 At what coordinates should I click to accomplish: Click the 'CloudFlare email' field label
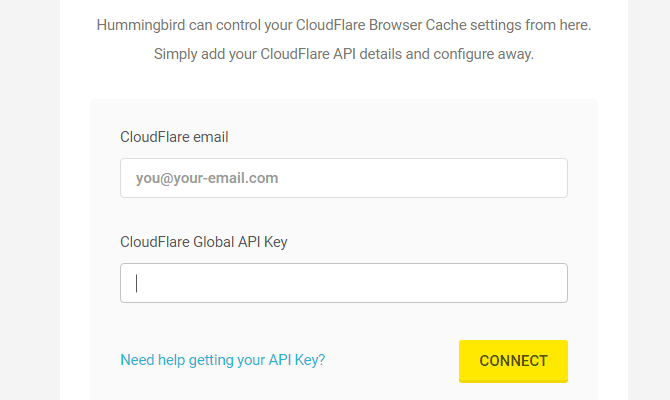pos(175,137)
